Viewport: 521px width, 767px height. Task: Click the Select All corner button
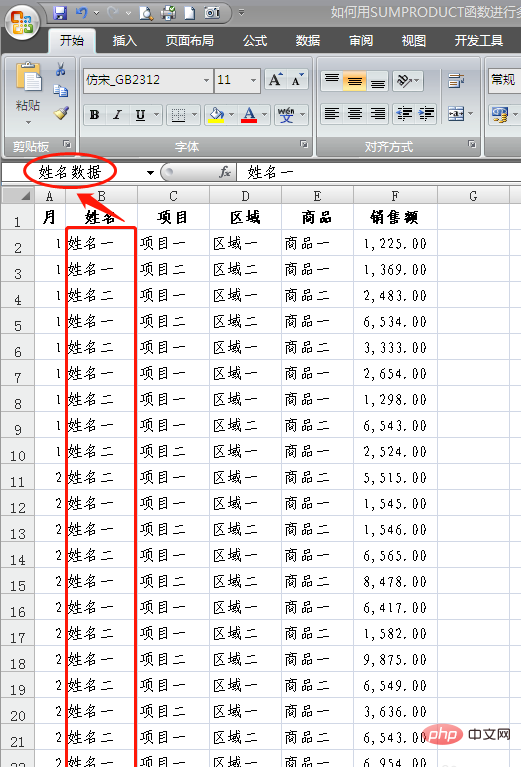click(18, 196)
